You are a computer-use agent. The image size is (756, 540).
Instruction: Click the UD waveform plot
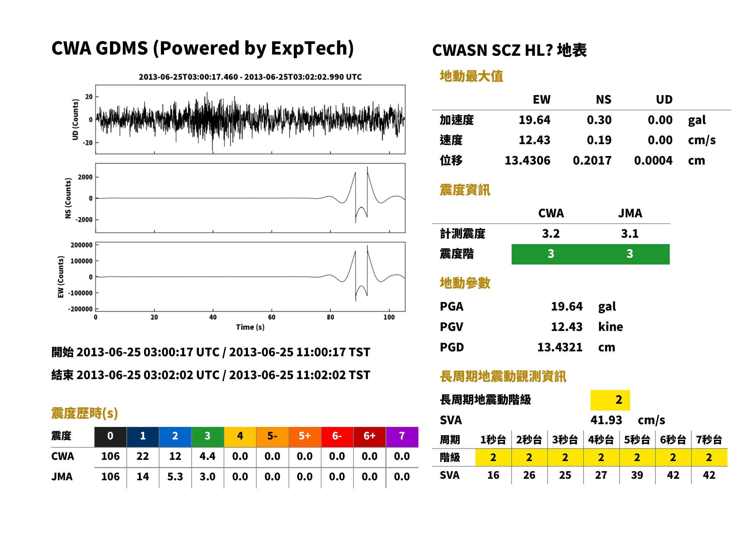[x=250, y=119]
